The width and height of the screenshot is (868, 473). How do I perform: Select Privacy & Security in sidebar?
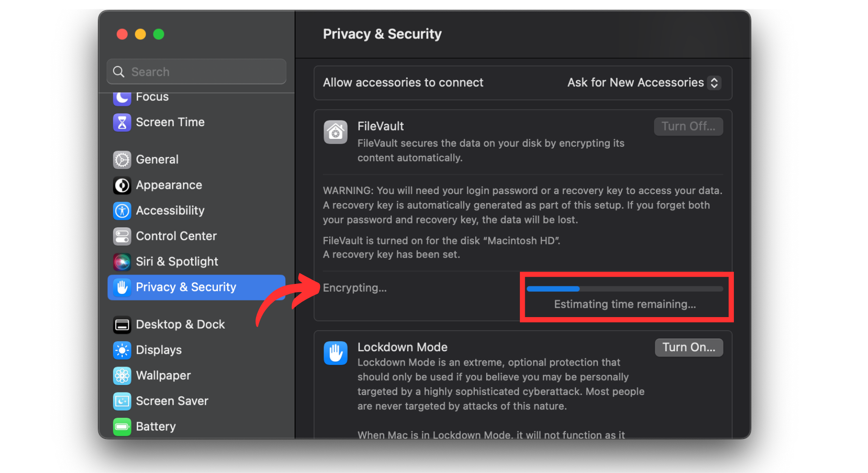point(186,287)
